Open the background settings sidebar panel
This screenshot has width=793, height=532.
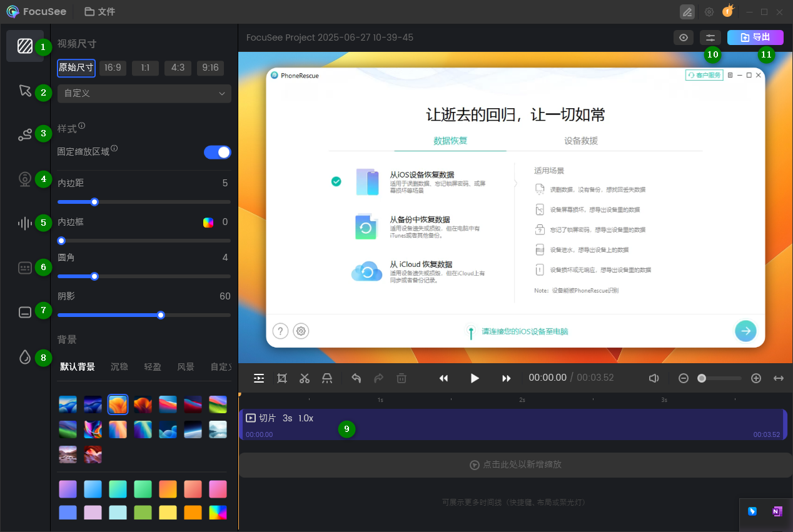point(25,46)
